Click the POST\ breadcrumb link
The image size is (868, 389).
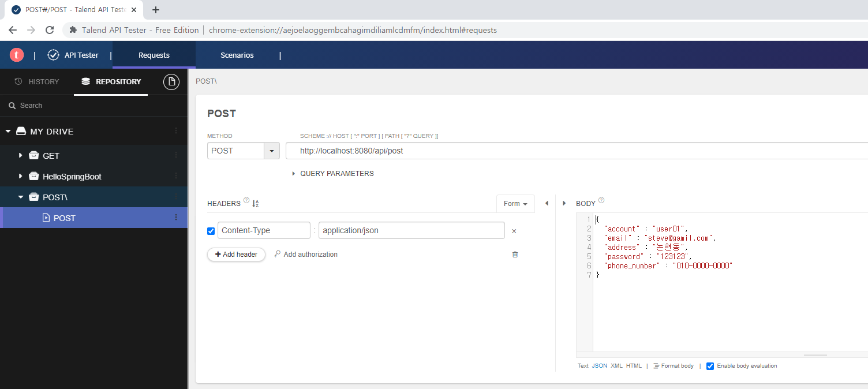coord(206,81)
